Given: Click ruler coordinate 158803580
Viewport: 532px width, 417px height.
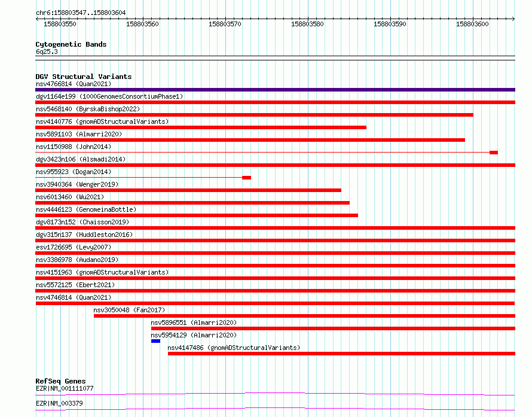Looking at the screenshot, I should (x=307, y=24).
